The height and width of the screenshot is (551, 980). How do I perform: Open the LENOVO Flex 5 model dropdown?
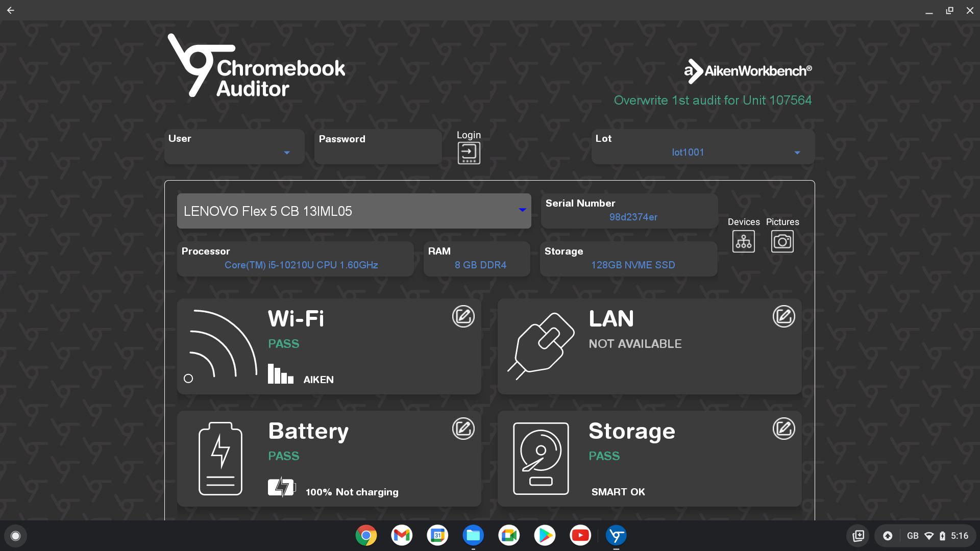522,210
